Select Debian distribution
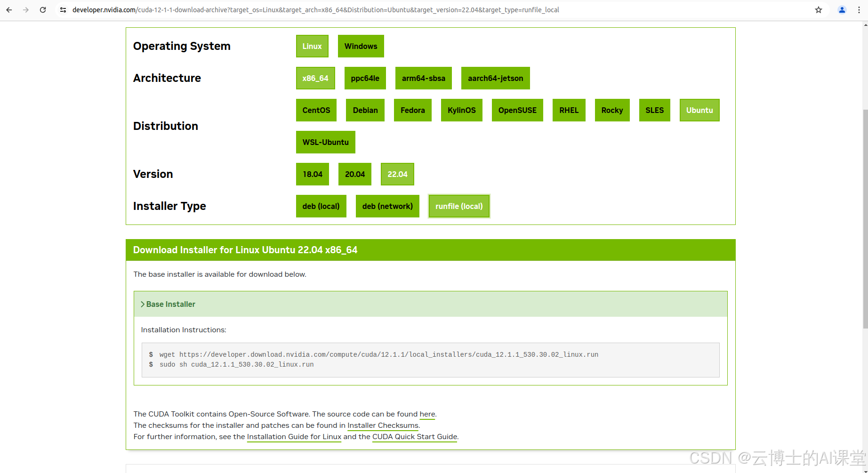868x473 pixels. [x=365, y=110]
